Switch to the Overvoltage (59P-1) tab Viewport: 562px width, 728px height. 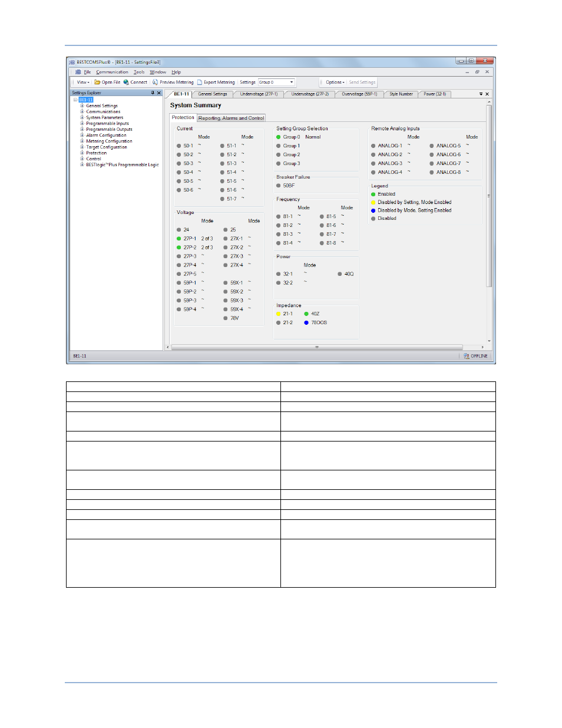(359, 94)
